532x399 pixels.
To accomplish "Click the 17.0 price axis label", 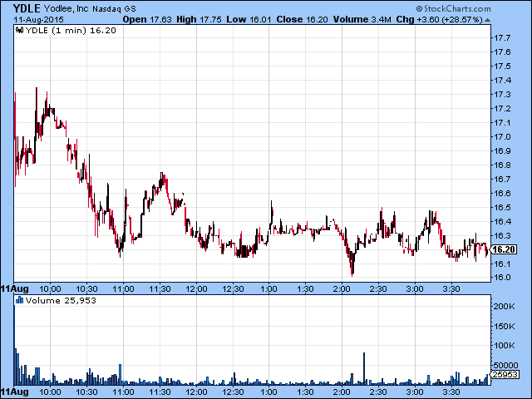I will (x=502, y=136).
